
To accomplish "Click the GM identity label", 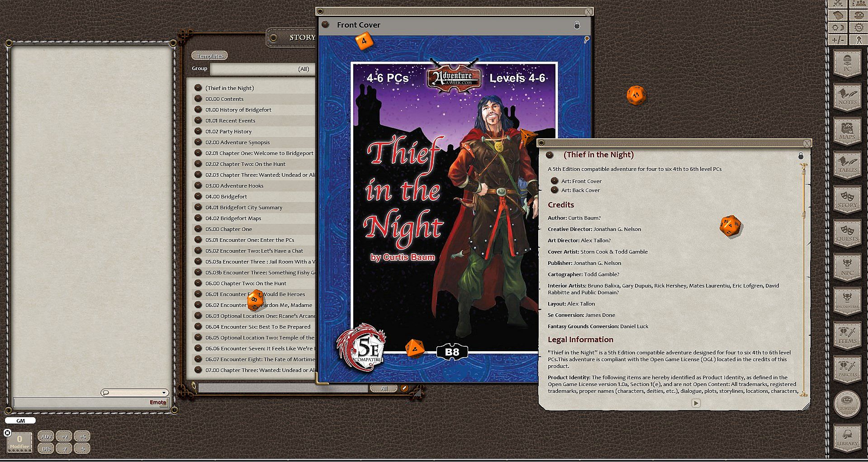I will (20, 420).
